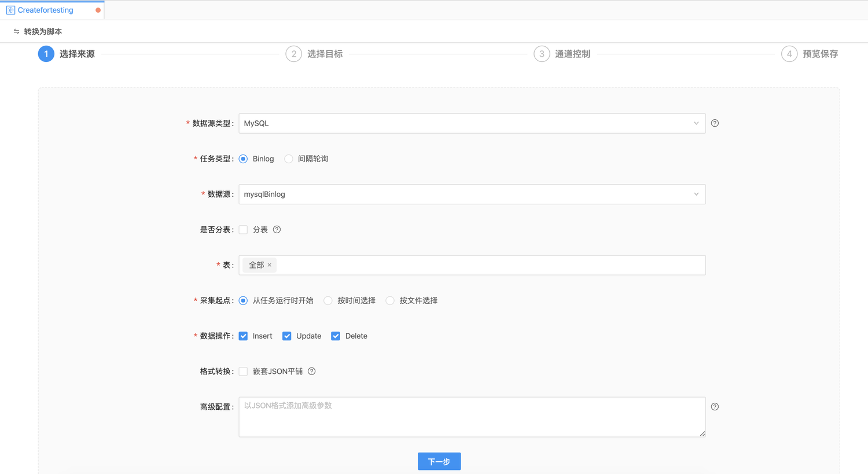Click the convert-to-script swap arrows icon

16,32
